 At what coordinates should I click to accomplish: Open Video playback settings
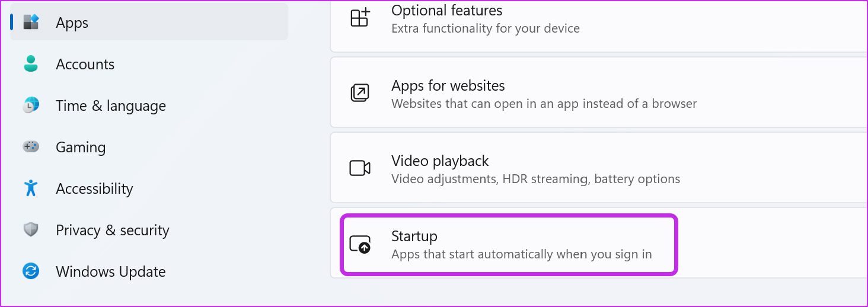pos(599,168)
